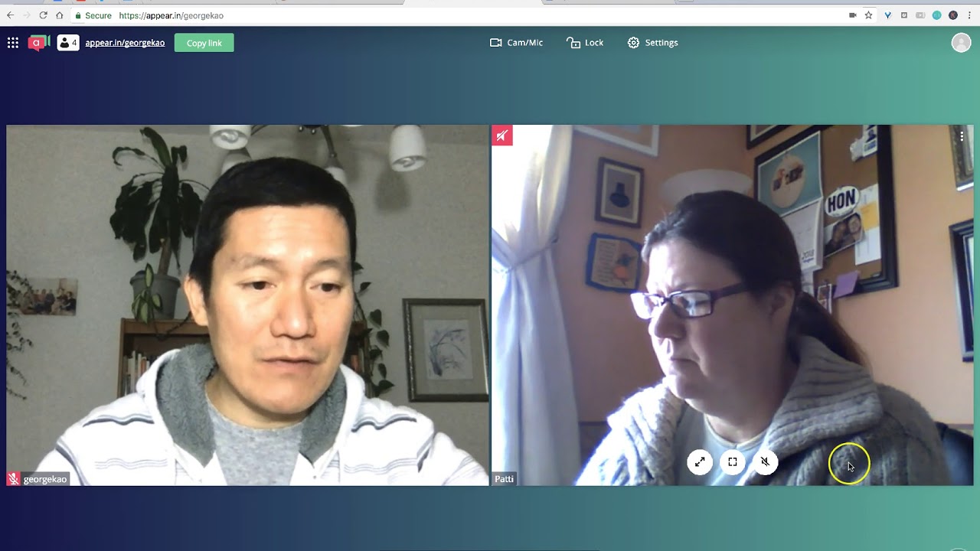
Task: Bookmark this page with the star
Action: pyautogui.click(x=869, y=15)
